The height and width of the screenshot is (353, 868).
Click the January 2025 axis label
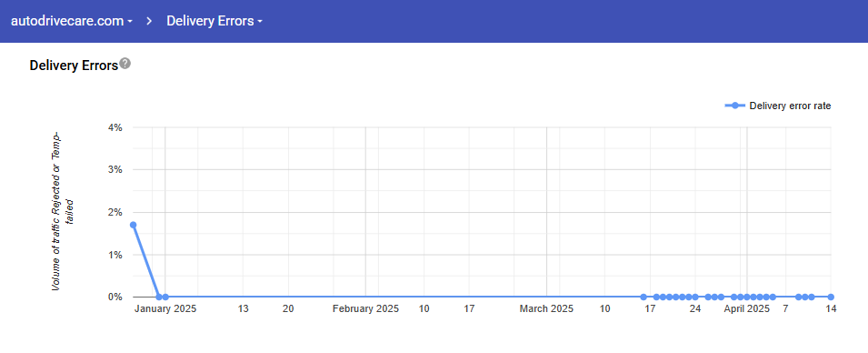pyautogui.click(x=165, y=309)
